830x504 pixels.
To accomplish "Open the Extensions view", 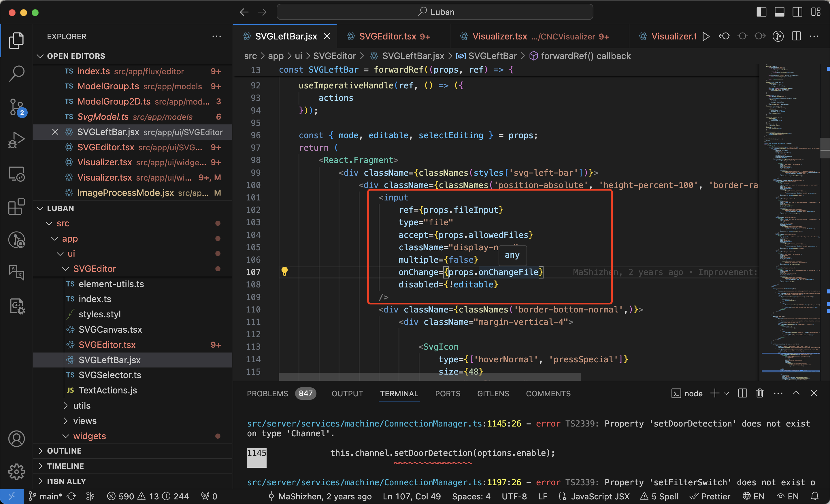I will [x=16, y=206].
